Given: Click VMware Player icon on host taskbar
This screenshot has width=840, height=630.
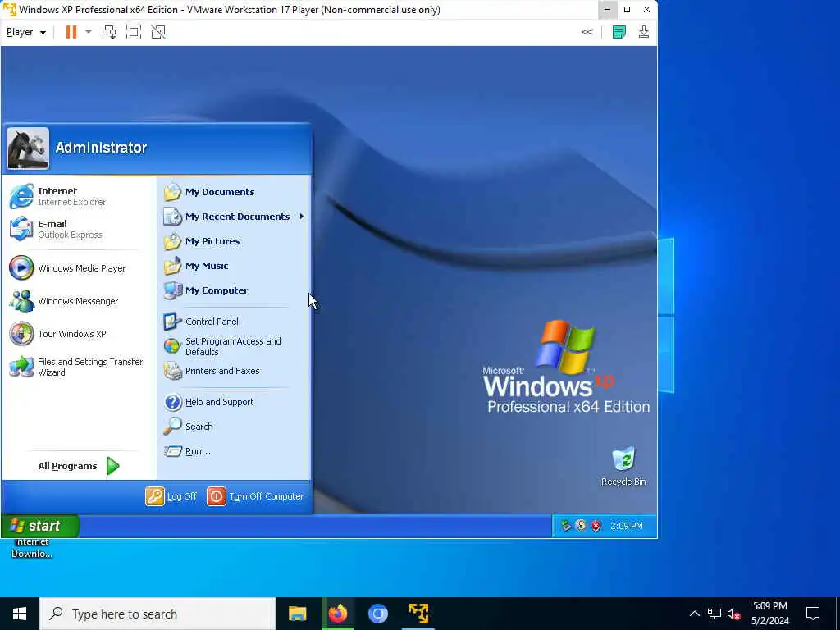Looking at the screenshot, I should click(x=418, y=614).
